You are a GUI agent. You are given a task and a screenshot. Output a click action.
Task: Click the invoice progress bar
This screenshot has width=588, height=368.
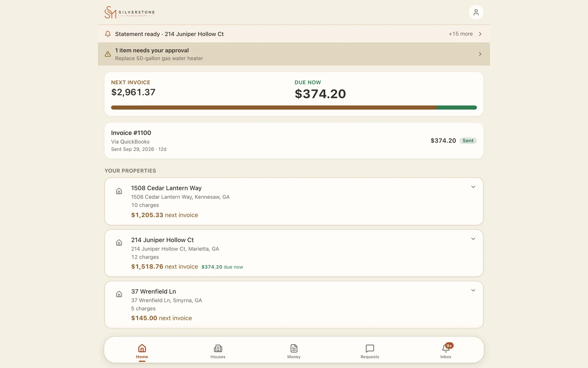click(x=294, y=107)
